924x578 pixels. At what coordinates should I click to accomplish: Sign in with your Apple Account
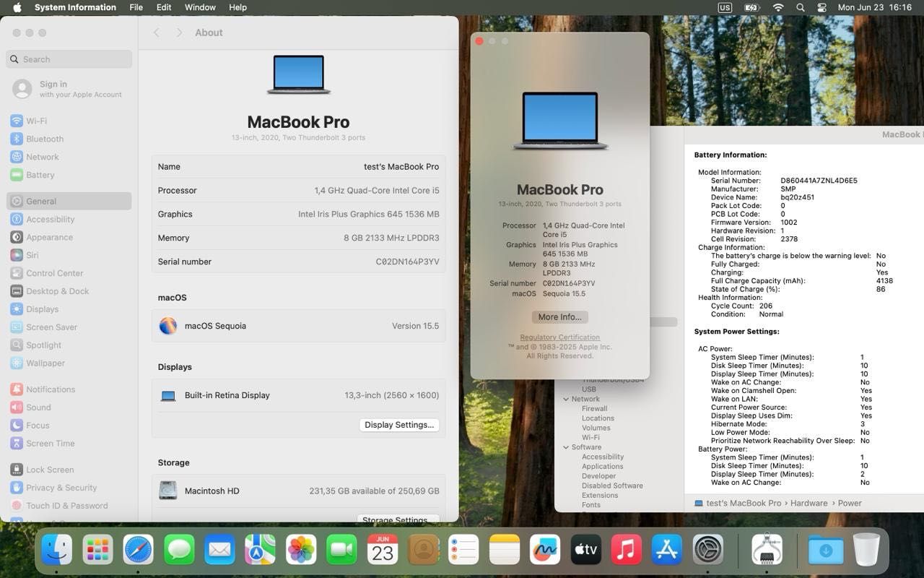(x=69, y=89)
